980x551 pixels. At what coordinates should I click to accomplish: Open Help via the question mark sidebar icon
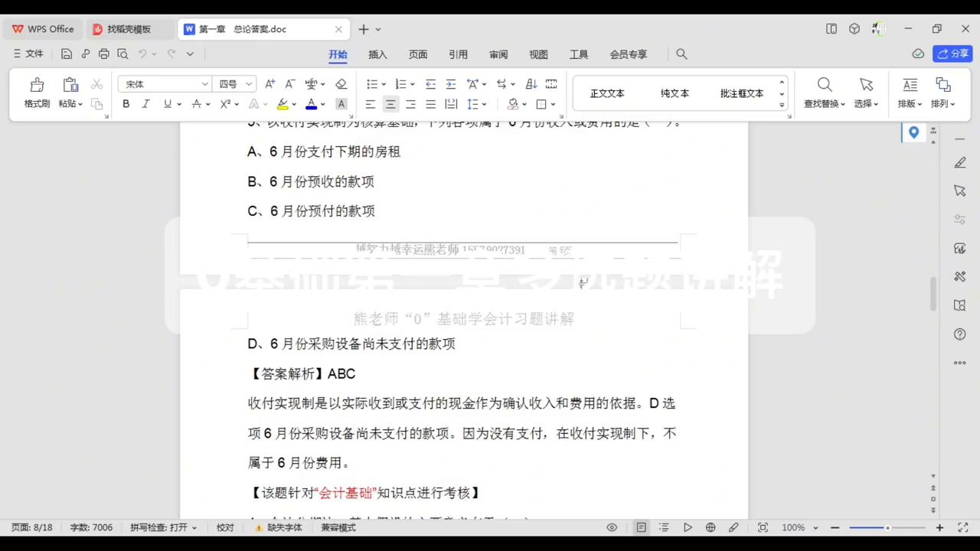coord(959,334)
